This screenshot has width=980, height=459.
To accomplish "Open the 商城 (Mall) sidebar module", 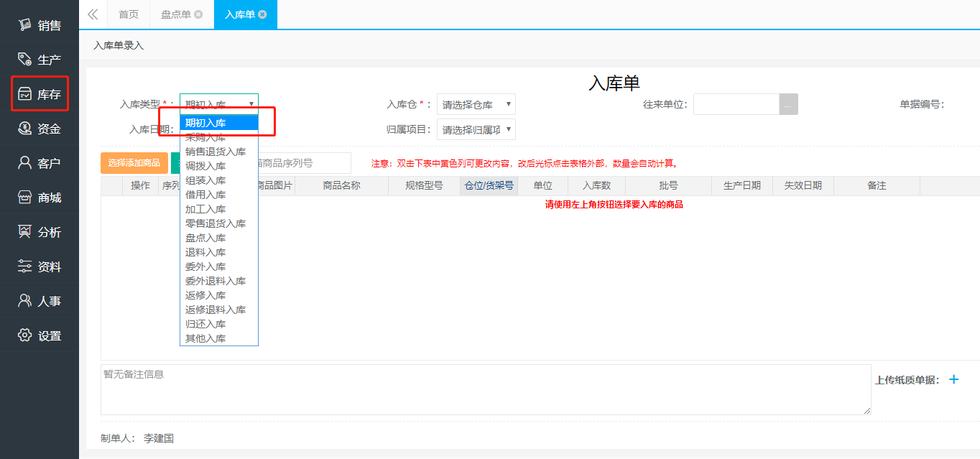I will (x=40, y=198).
